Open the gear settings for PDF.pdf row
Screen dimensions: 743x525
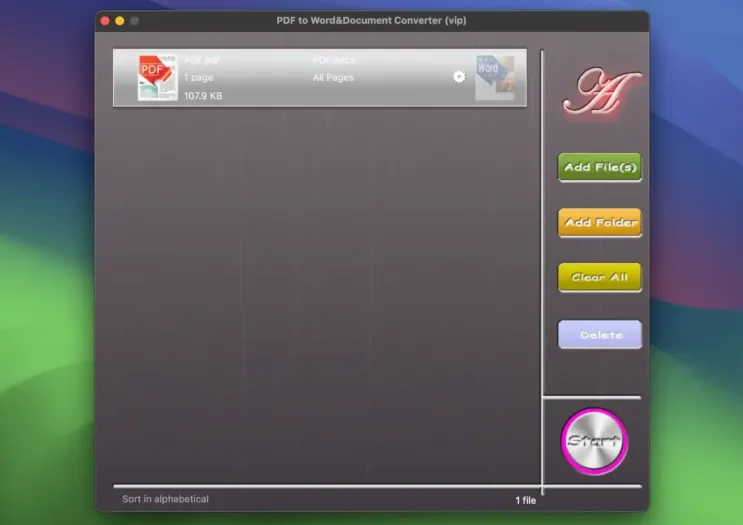pyautogui.click(x=459, y=77)
